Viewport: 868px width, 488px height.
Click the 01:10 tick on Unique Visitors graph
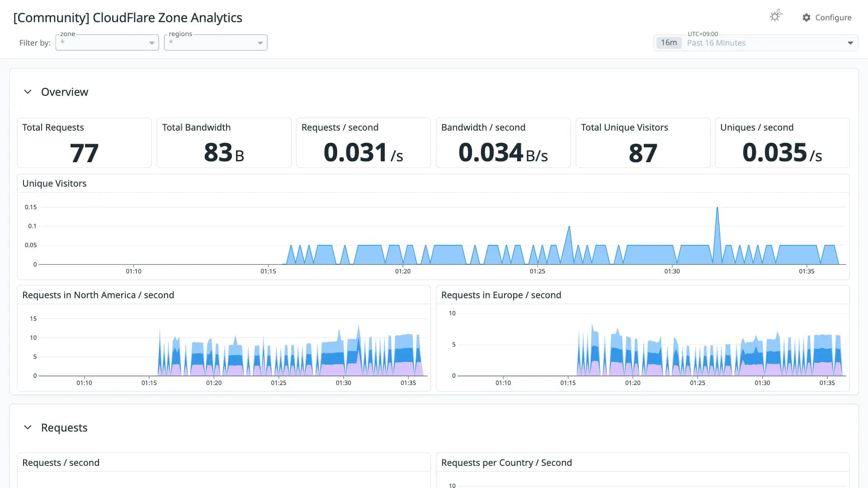pos(133,271)
